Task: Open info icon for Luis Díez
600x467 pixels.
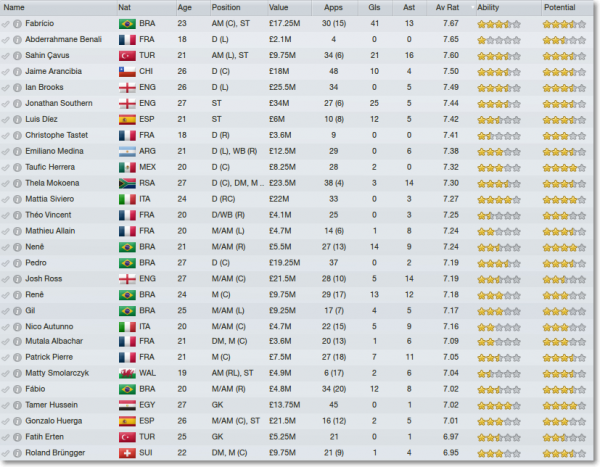Action: pyautogui.click(x=17, y=120)
